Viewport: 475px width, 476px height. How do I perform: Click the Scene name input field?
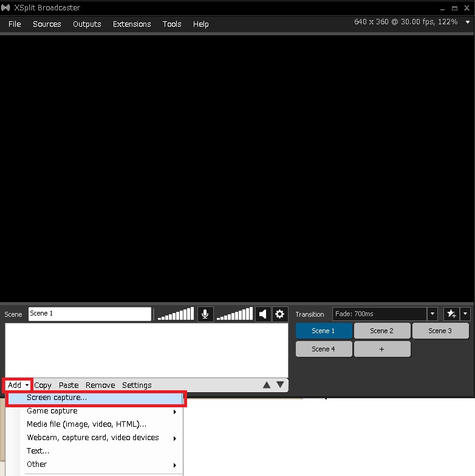[x=90, y=314]
